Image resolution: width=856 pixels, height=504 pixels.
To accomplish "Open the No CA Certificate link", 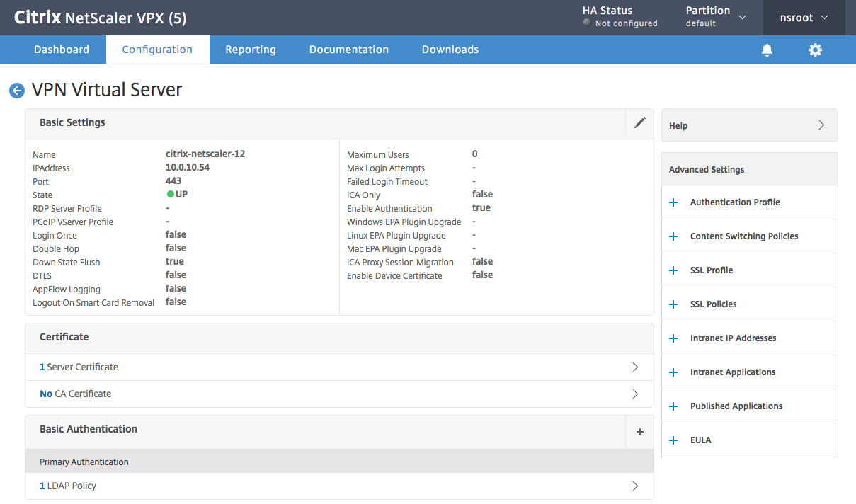I will pos(75,394).
